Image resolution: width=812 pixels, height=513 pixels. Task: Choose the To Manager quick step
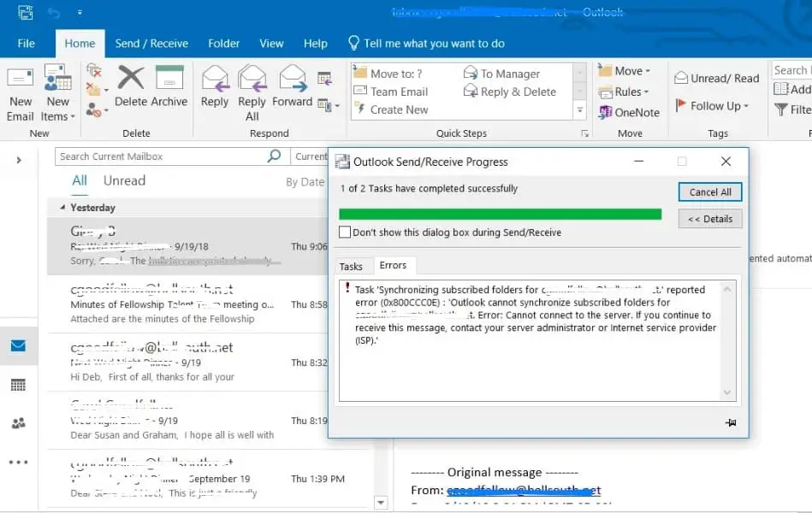click(501, 74)
